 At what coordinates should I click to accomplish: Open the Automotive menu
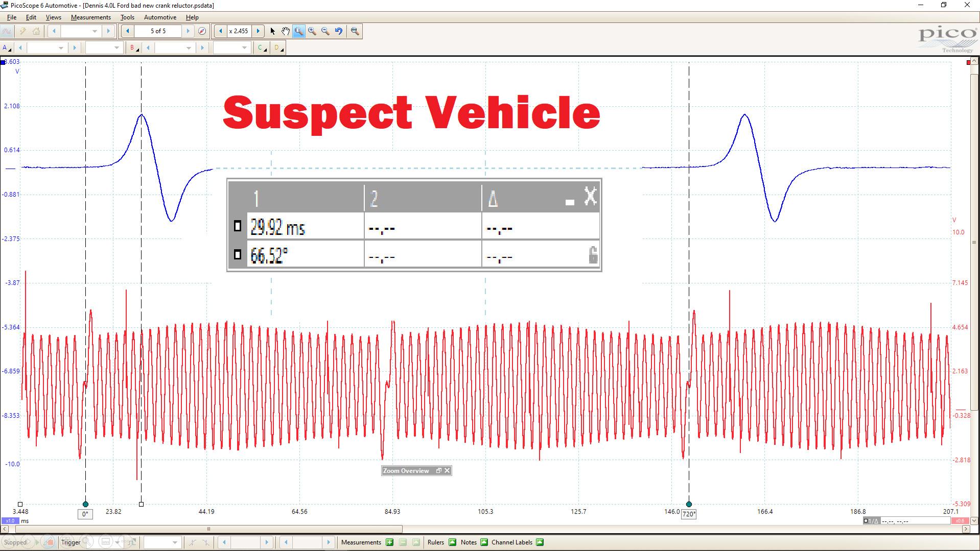[x=160, y=17]
